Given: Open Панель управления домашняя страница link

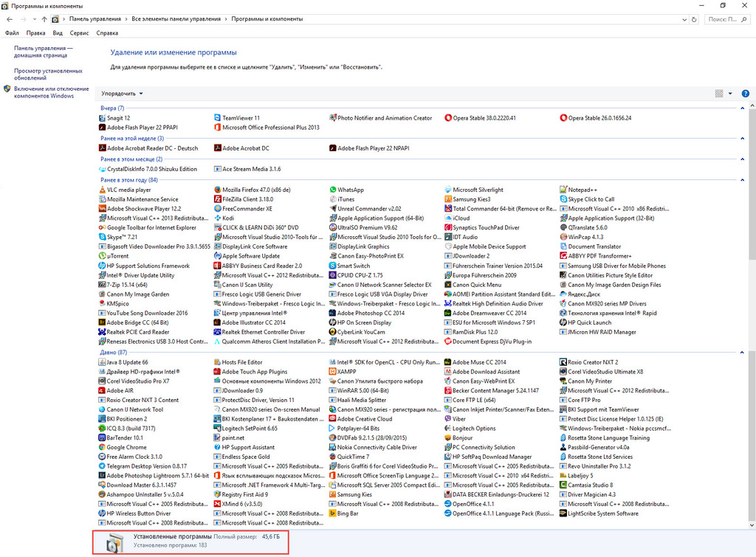Looking at the screenshot, I should tap(43, 52).
